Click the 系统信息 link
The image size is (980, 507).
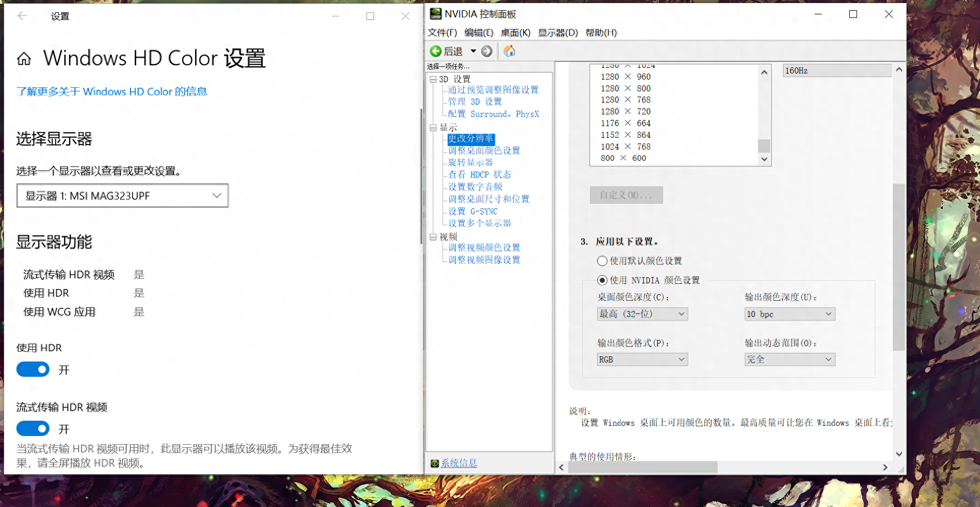coord(459,463)
